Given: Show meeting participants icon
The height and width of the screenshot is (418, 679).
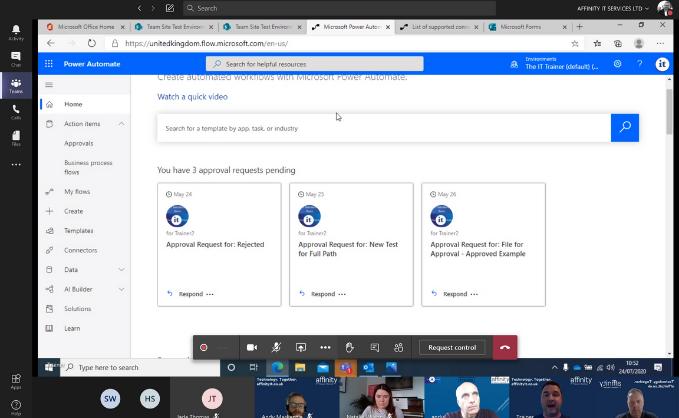Looking at the screenshot, I should (398, 347).
